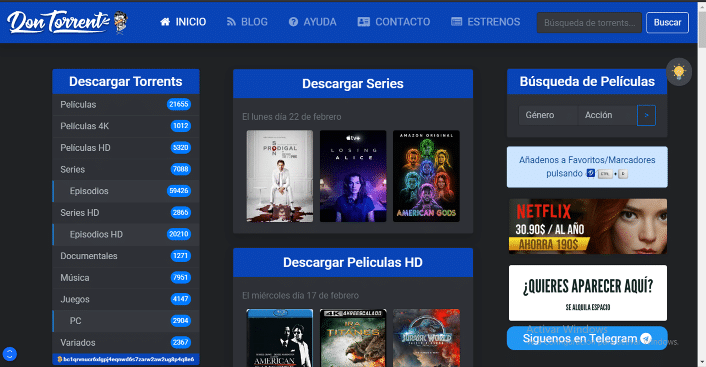This screenshot has height=367, width=706.
Task: Click the blue circular refresh icon
Action: (9, 354)
